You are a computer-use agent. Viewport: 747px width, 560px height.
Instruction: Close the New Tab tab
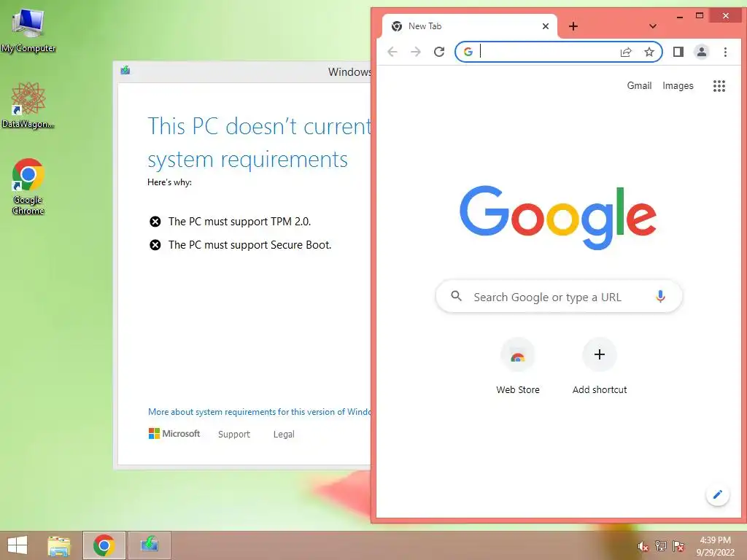pyautogui.click(x=546, y=26)
